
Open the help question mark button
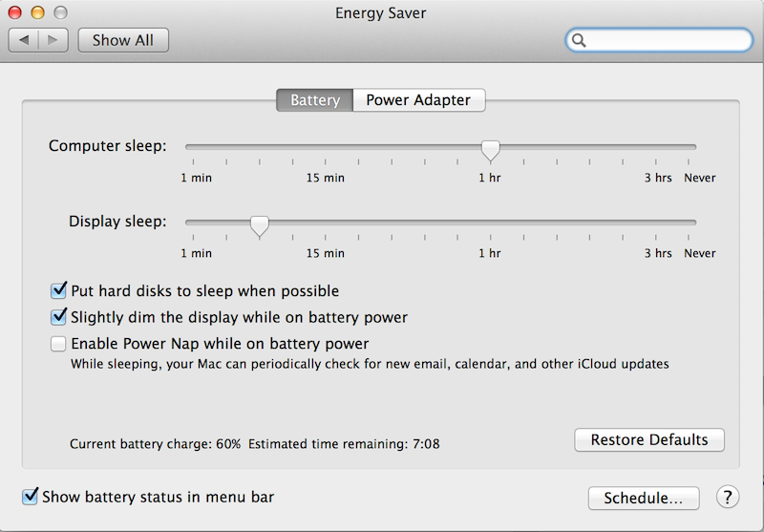click(x=727, y=497)
